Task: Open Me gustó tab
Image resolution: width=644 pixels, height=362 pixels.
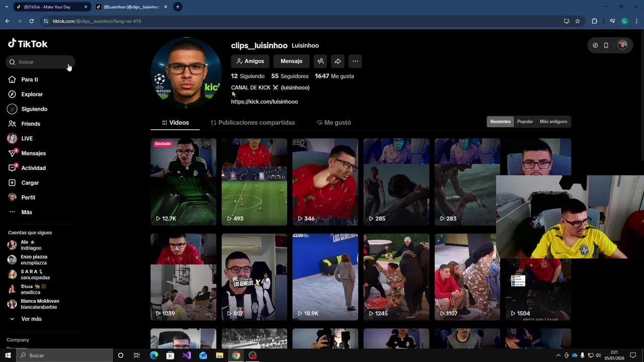Action: coord(334,123)
